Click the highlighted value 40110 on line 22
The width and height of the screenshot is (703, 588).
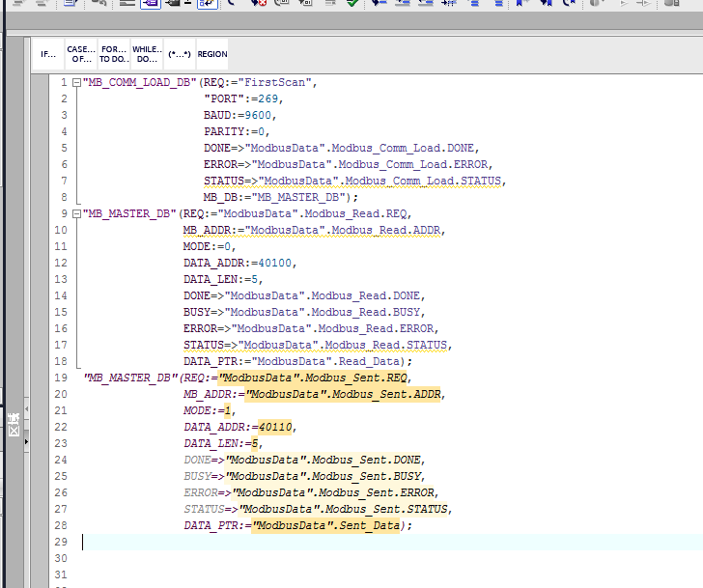277,427
